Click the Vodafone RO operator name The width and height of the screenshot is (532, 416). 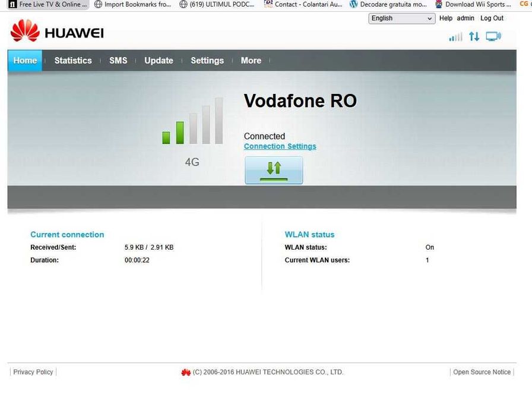tap(300, 101)
